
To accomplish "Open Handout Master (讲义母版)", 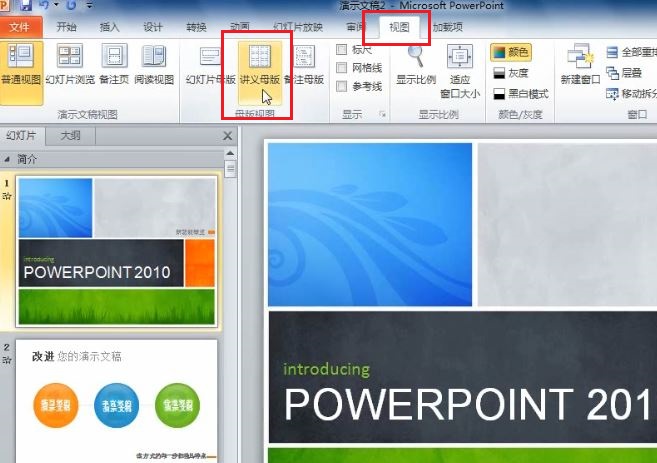I will (260, 72).
